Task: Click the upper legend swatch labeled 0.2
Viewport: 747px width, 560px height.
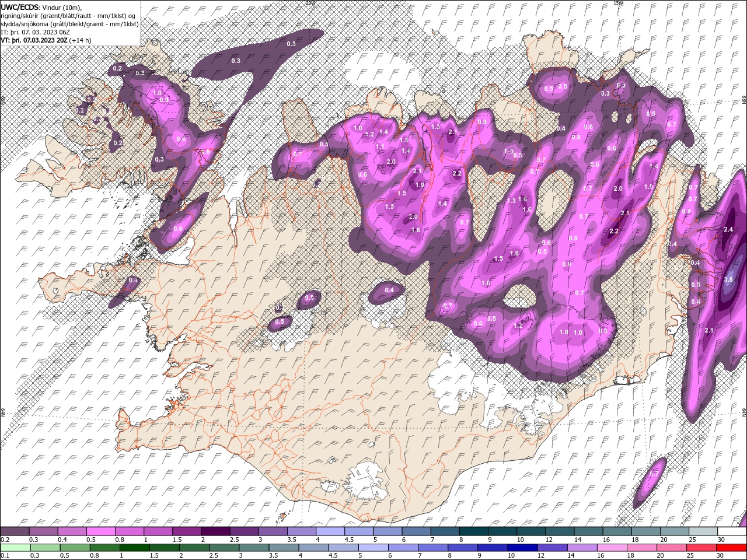Action: point(15,531)
